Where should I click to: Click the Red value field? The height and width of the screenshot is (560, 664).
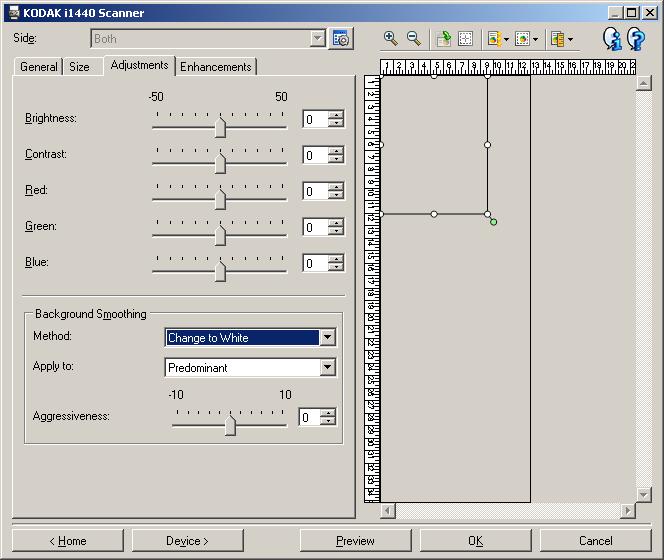[315, 191]
